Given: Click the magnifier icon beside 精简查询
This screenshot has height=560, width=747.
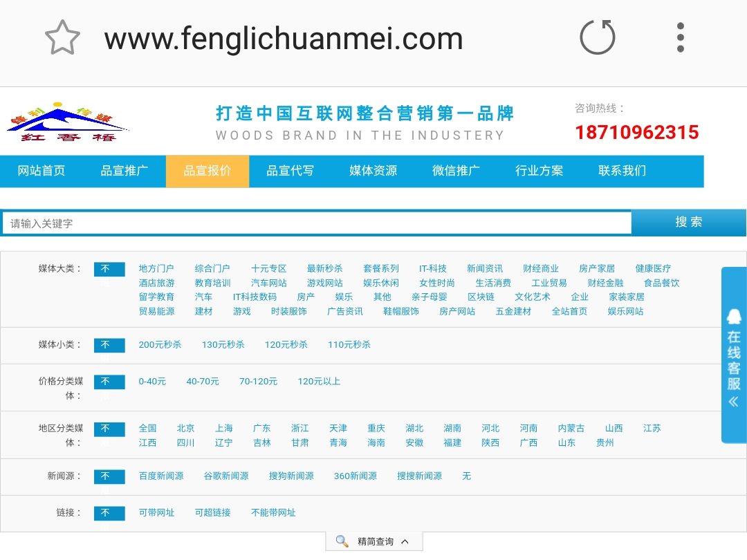Looking at the screenshot, I should (340, 541).
